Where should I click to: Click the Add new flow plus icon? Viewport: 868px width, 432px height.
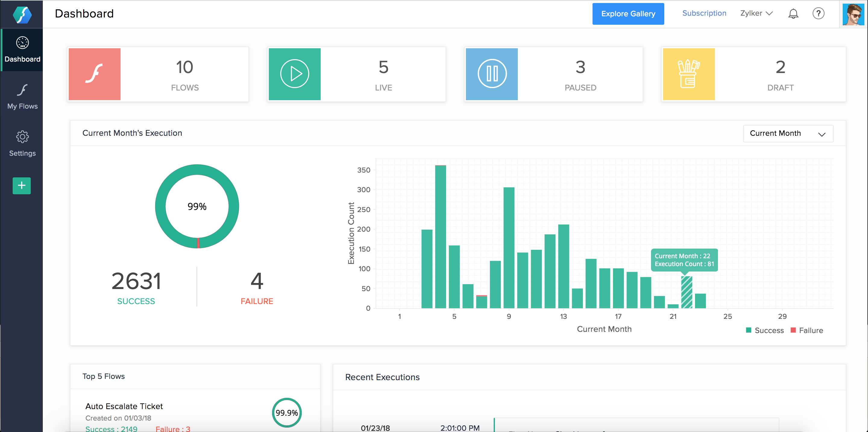[22, 186]
